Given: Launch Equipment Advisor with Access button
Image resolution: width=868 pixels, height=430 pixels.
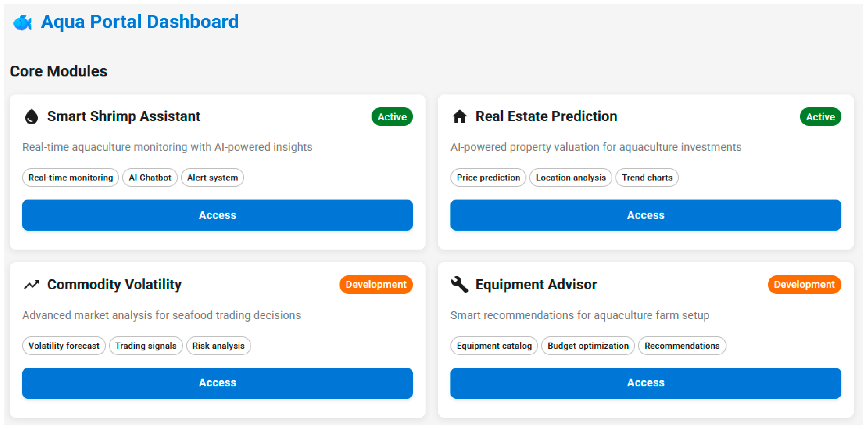Looking at the screenshot, I should pos(645,383).
